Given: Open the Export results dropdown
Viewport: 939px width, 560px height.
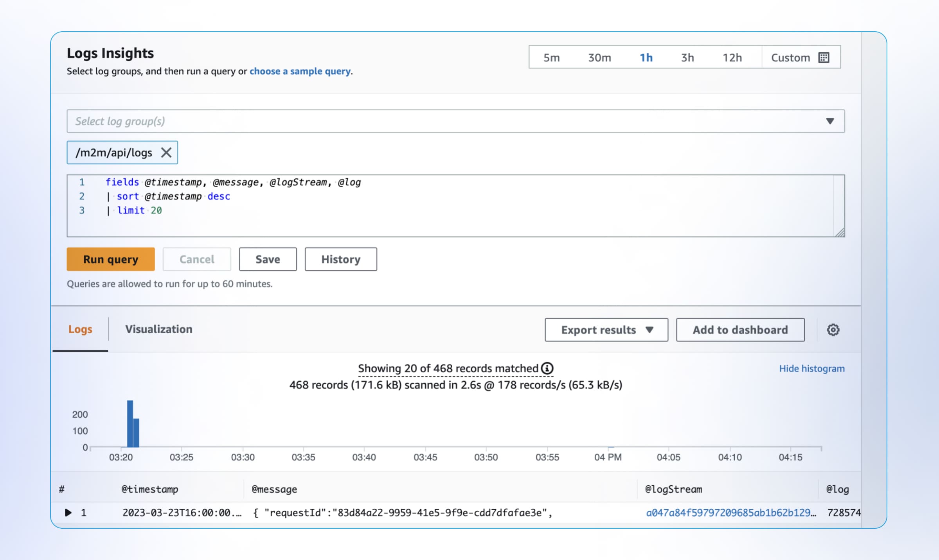Looking at the screenshot, I should point(606,330).
